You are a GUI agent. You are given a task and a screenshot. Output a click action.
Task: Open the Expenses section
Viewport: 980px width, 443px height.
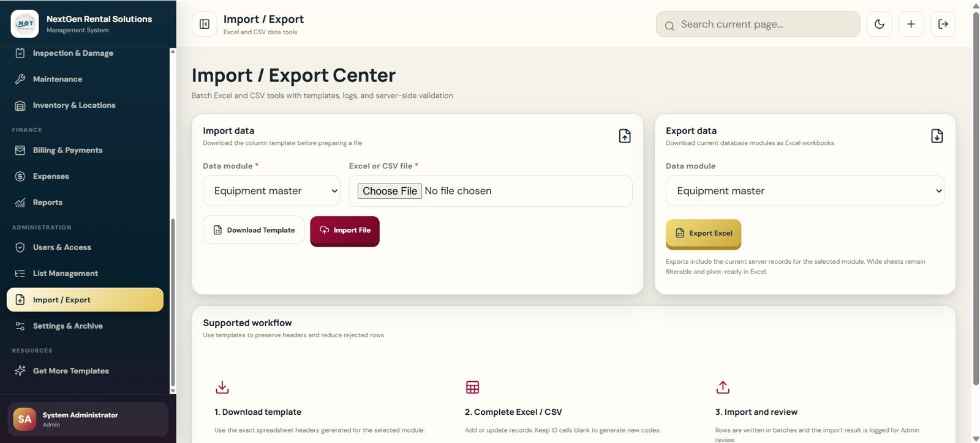coord(85,176)
